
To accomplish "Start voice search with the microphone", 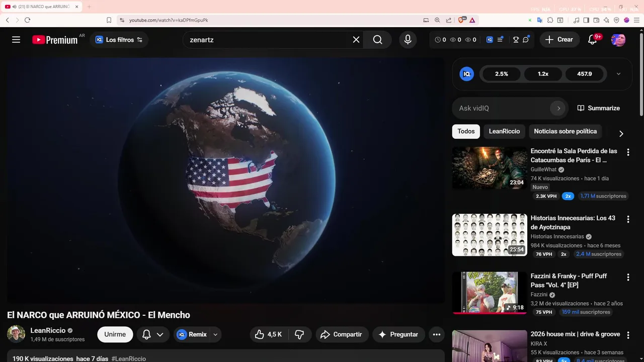I will [408, 40].
